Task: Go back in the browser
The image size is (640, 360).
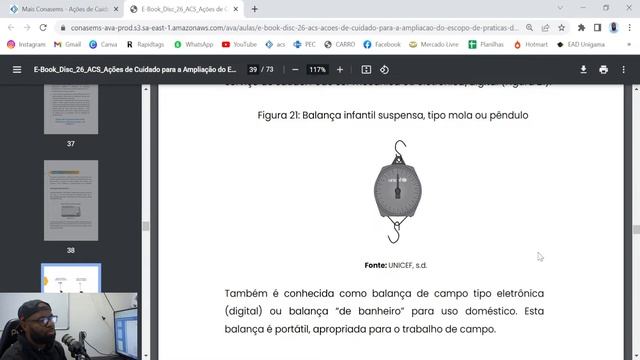Action: pyautogui.click(x=11, y=28)
